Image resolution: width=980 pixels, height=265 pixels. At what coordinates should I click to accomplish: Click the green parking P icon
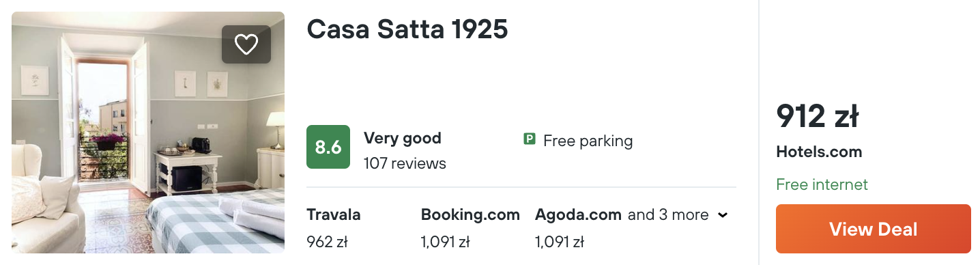(x=529, y=140)
